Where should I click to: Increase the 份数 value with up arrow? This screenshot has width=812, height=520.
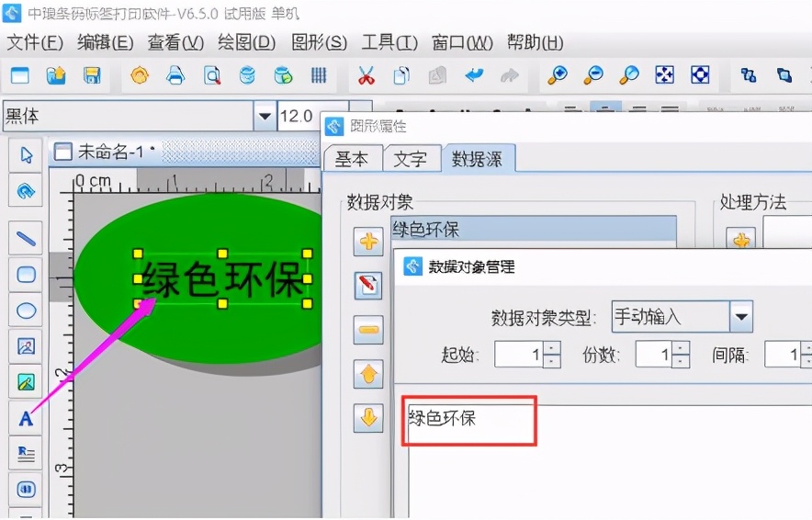tap(681, 347)
